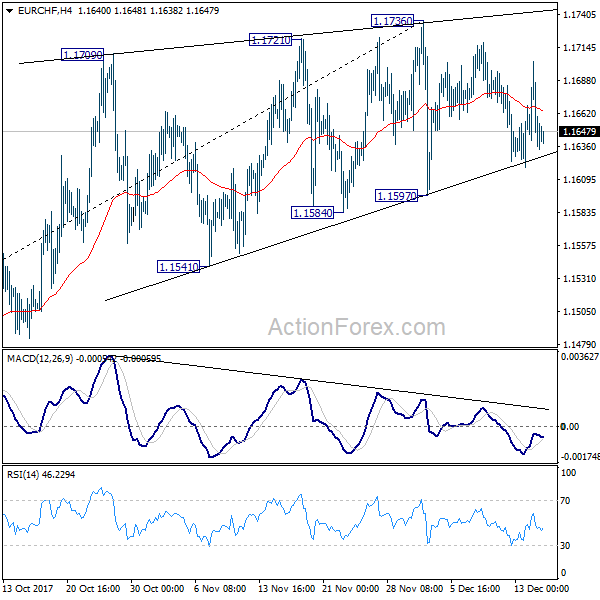Select the 1.15410 low price label
The height and width of the screenshot is (600, 600).
[x=178, y=266]
